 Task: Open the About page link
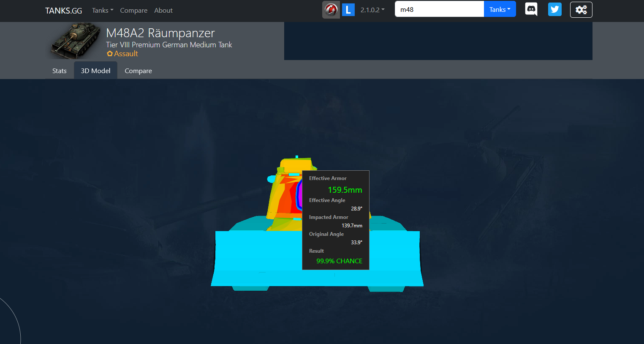coord(163,10)
